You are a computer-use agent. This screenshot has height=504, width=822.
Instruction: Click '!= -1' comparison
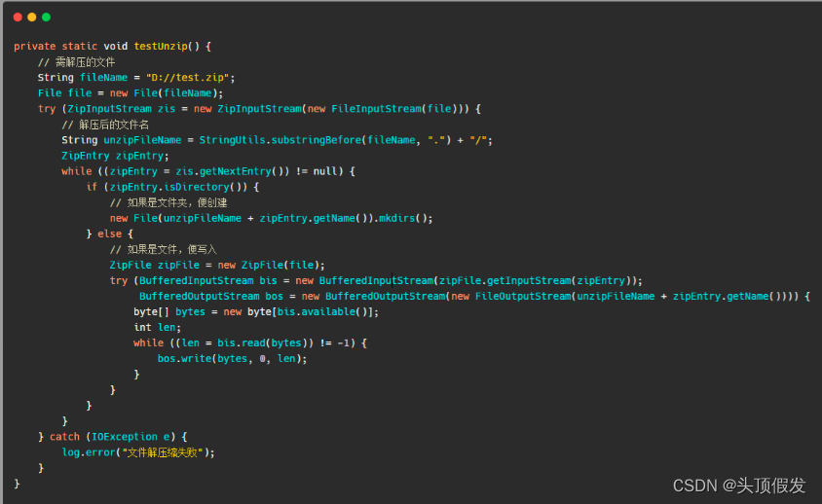(334, 343)
